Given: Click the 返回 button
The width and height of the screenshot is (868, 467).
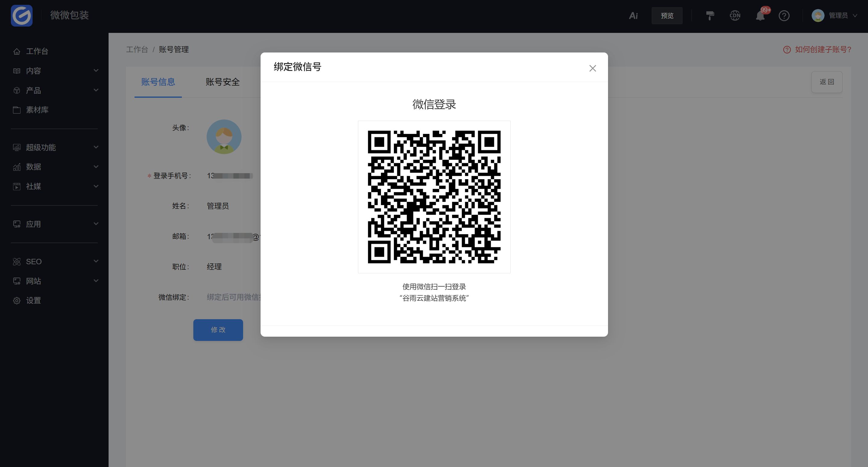Looking at the screenshot, I should (827, 82).
